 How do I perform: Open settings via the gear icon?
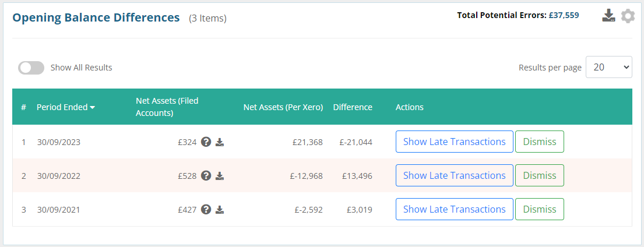pos(628,16)
